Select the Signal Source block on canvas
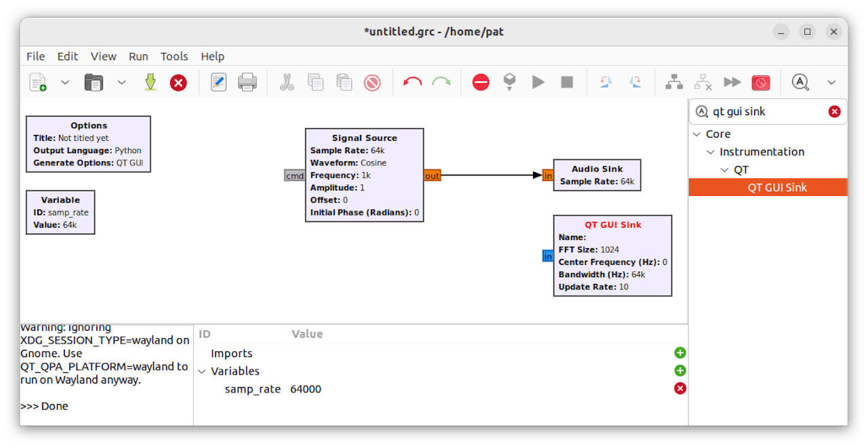The width and height of the screenshot is (868, 448). pos(364,138)
